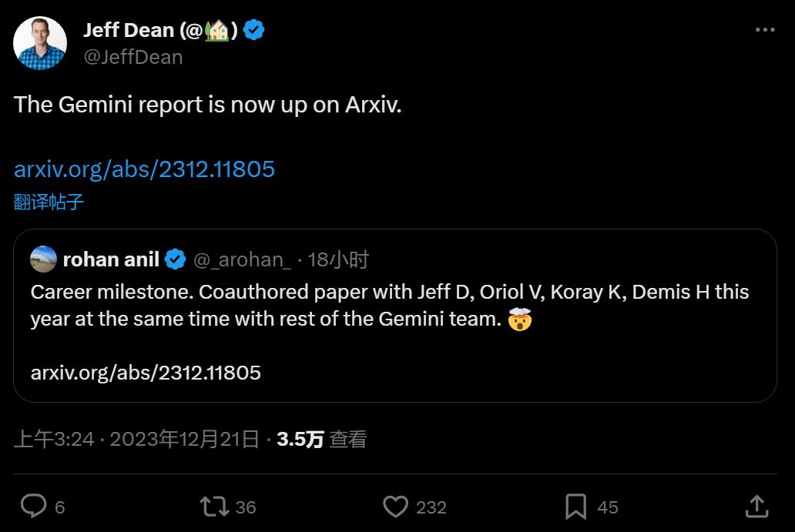This screenshot has width=795, height=532.
Task: Open rohan anil's small avatar
Action: (x=44, y=259)
